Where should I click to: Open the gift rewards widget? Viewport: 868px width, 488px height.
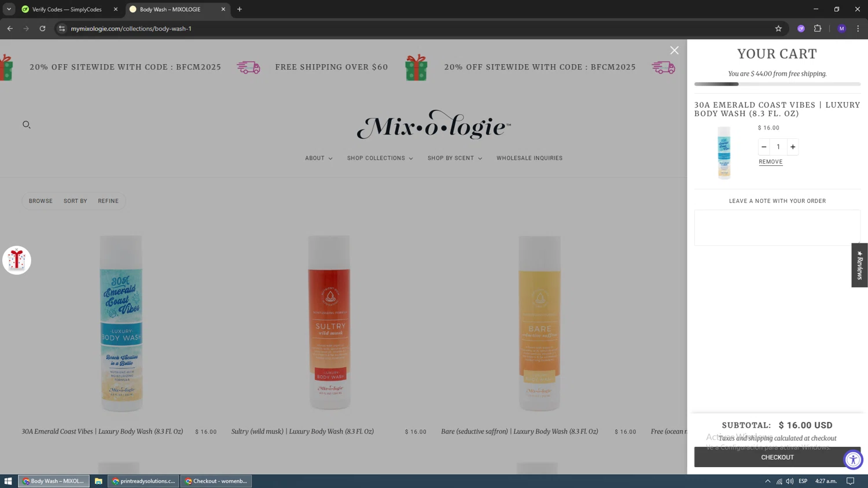[x=17, y=260]
